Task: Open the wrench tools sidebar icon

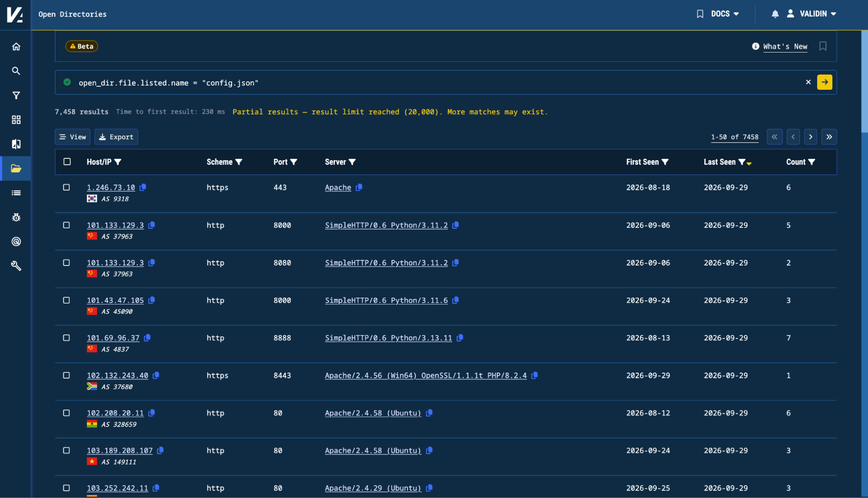Action: (x=16, y=266)
